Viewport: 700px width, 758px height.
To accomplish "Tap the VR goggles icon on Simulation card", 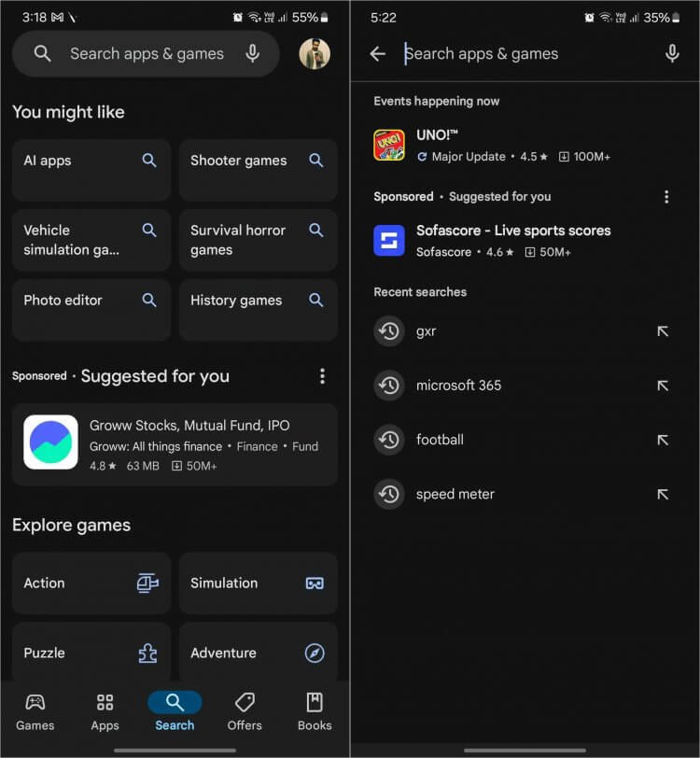I will [x=315, y=583].
